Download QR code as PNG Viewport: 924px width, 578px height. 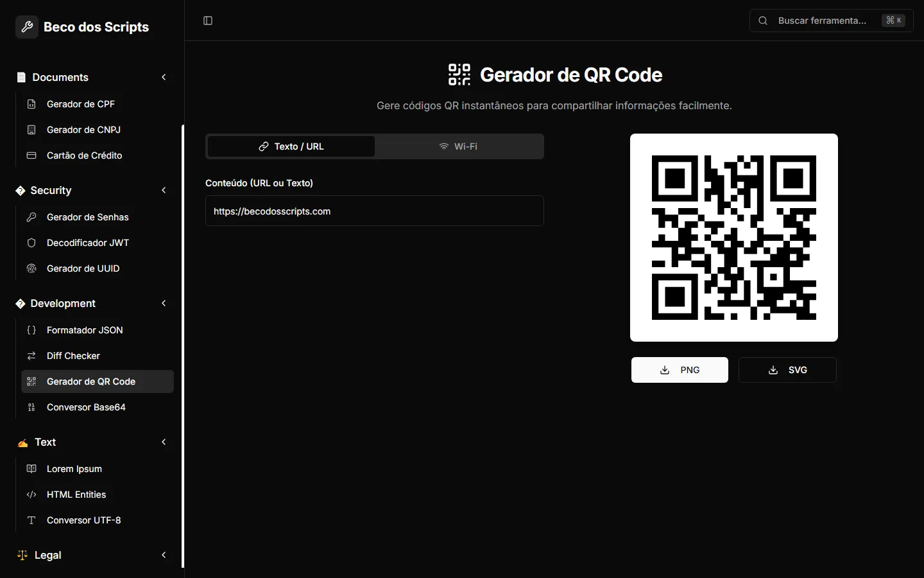[680, 370]
